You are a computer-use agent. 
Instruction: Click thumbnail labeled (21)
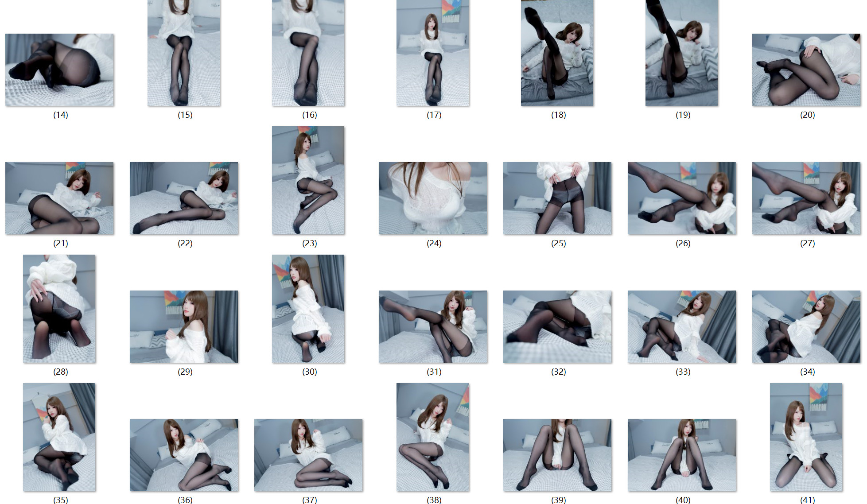point(59,198)
